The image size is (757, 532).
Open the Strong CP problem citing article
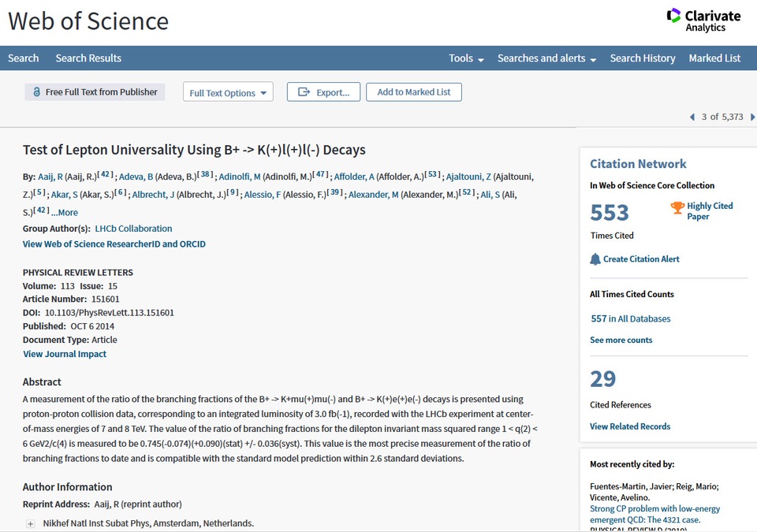(x=654, y=514)
